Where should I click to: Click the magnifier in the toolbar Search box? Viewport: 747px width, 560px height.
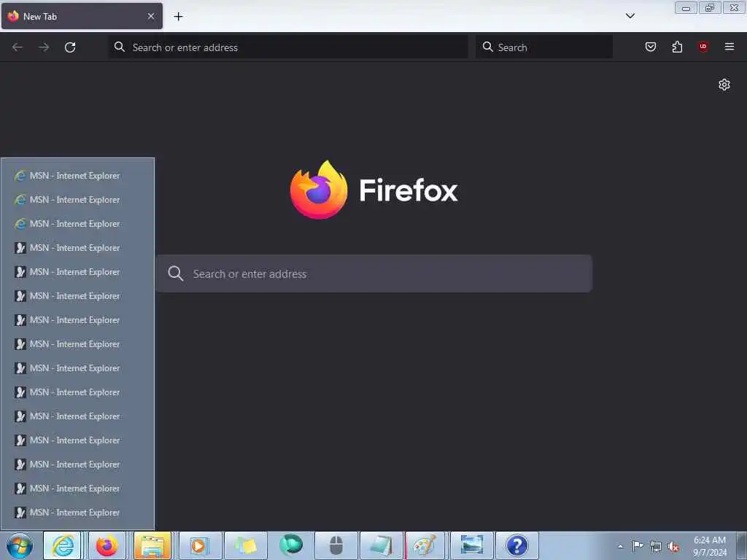point(488,47)
